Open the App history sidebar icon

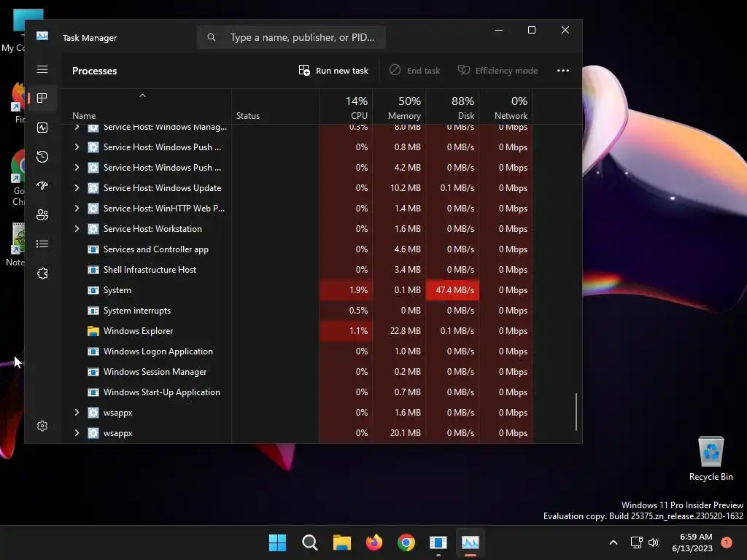pyautogui.click(x=42, y=157)
